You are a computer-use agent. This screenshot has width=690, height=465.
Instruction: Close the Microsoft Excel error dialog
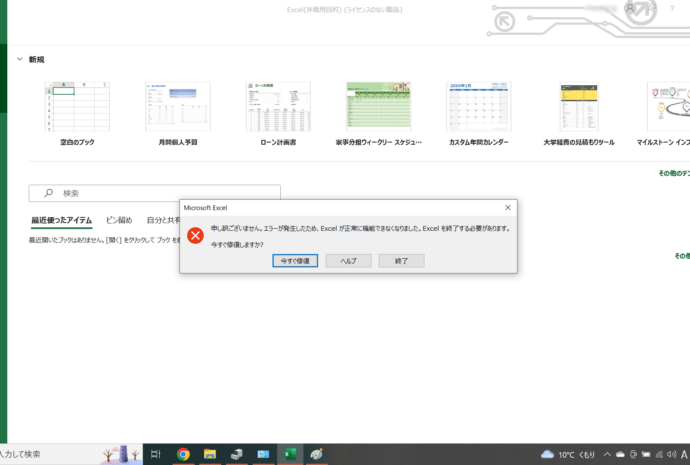[x=508, y=207]
